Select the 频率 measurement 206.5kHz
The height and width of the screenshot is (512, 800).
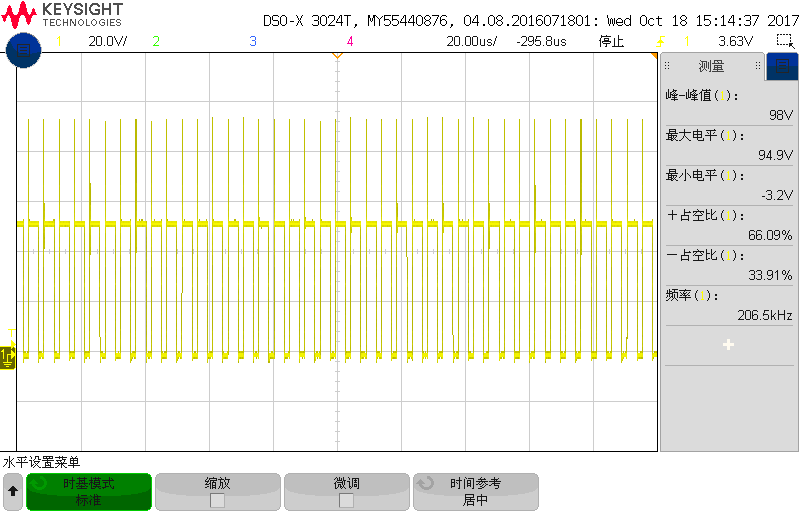pos(729,305)
